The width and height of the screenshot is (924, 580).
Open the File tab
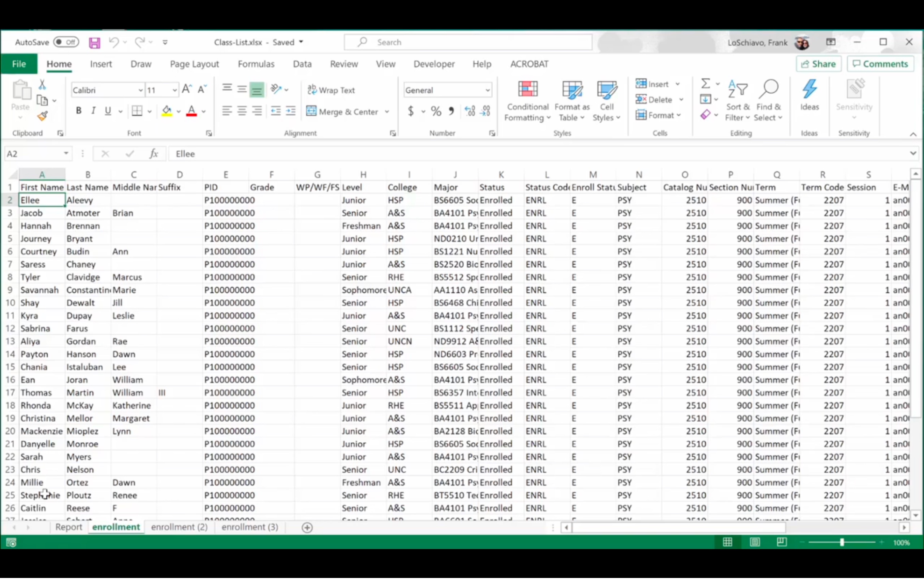(x=19, y=64)
